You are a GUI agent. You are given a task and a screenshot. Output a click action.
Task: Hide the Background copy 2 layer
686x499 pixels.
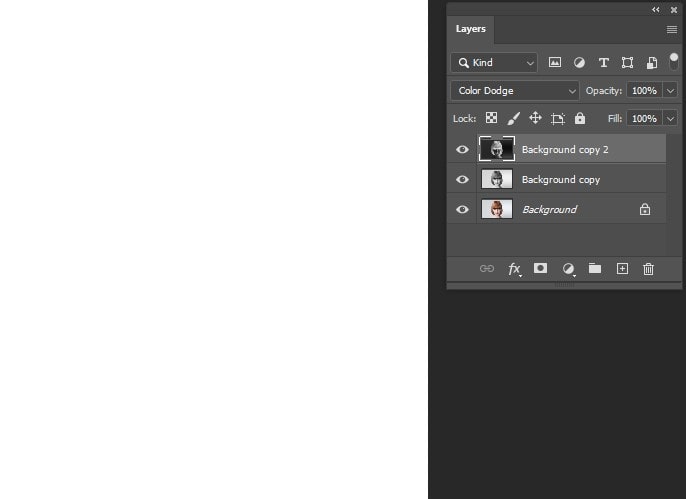(462, 150)
